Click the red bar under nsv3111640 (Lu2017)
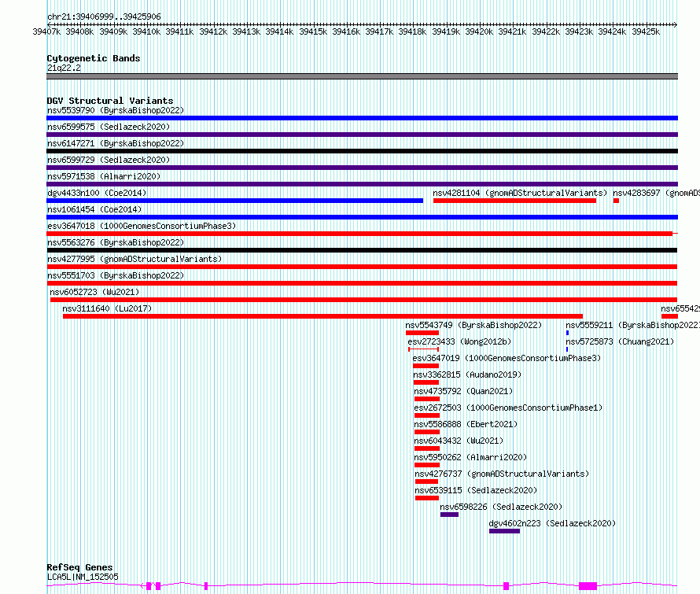Image resolution: width=700 pixels, height=594 pixels. 322,316
